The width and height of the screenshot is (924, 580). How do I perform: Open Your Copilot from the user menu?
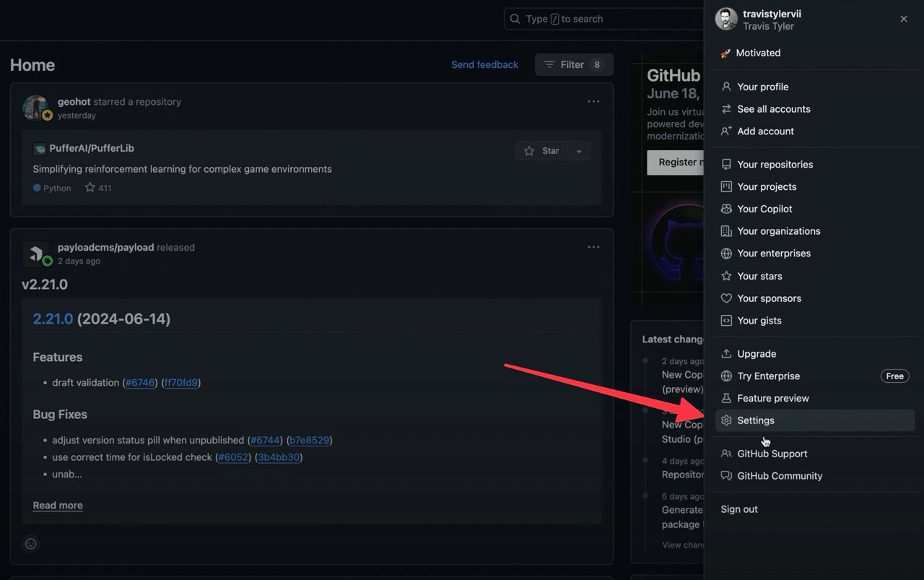point(764,209)
